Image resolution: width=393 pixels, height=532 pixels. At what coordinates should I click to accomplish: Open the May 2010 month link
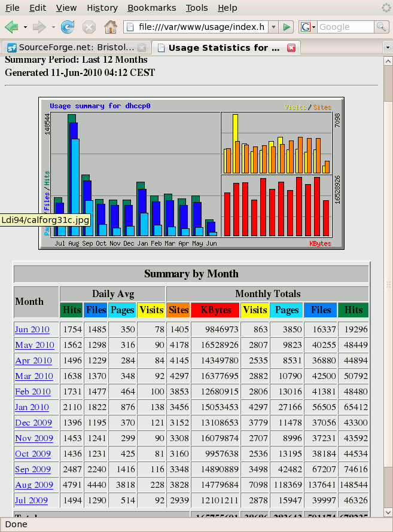coord(35,346)
